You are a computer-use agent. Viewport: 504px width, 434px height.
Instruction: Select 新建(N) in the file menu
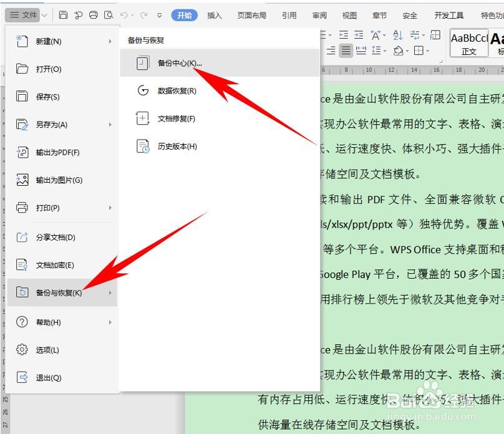(62, 41)
